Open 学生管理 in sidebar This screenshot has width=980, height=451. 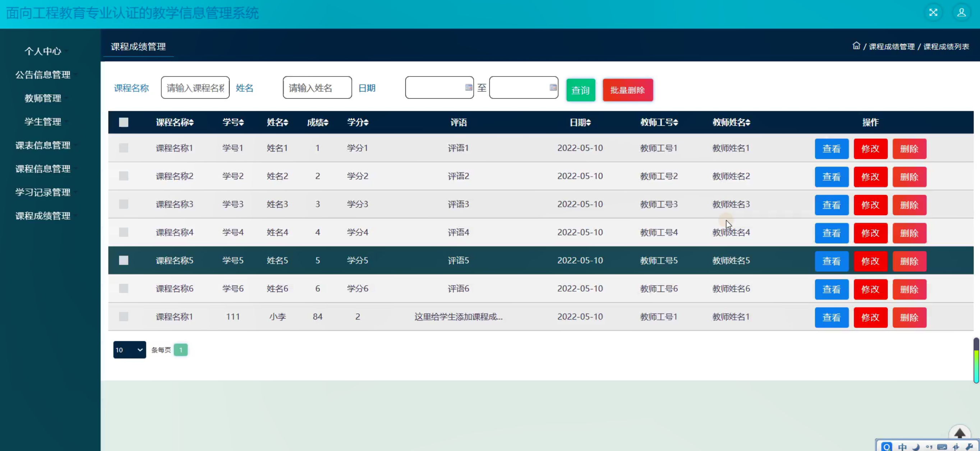coord(43,122)
